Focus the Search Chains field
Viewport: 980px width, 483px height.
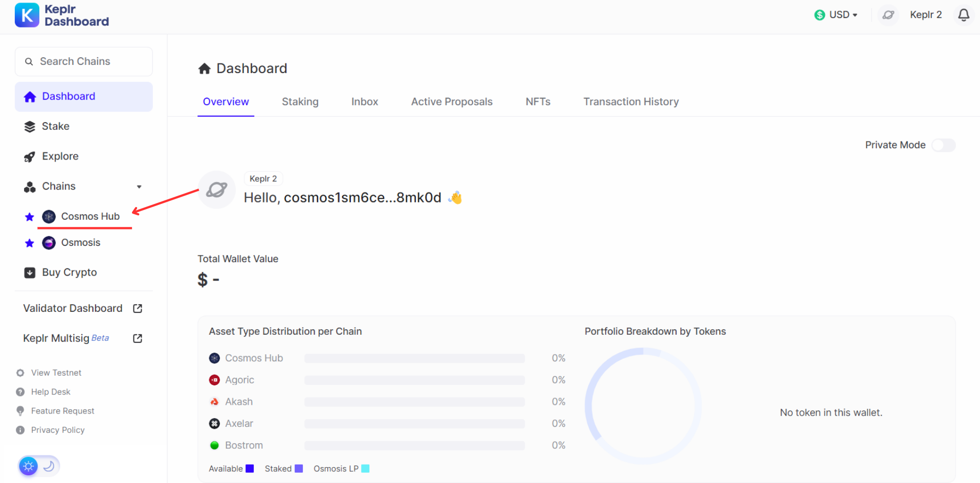click(84, 61)
